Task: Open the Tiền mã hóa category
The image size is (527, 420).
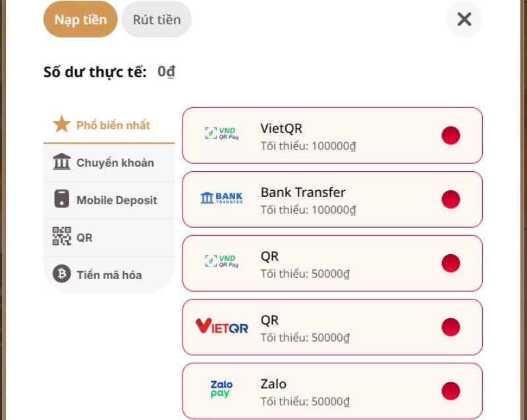Action: tap(109, 275)
